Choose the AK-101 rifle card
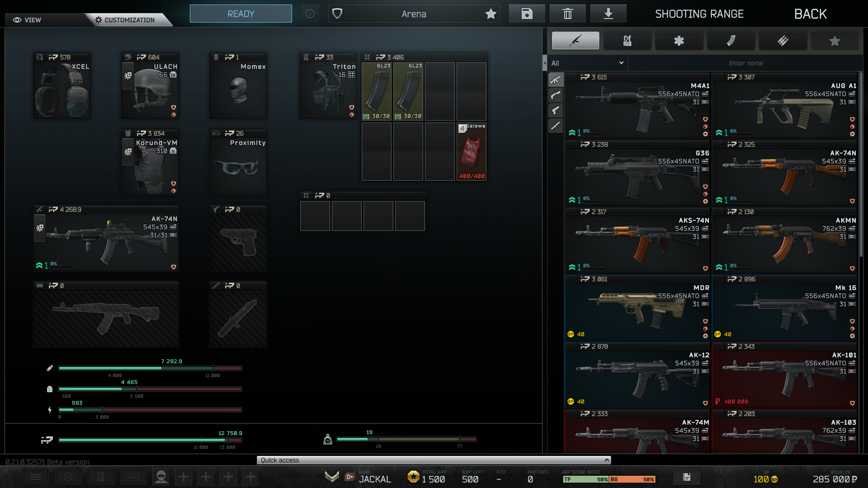The width and height of the screenshot is (868, 488). (x=785, y=375)
